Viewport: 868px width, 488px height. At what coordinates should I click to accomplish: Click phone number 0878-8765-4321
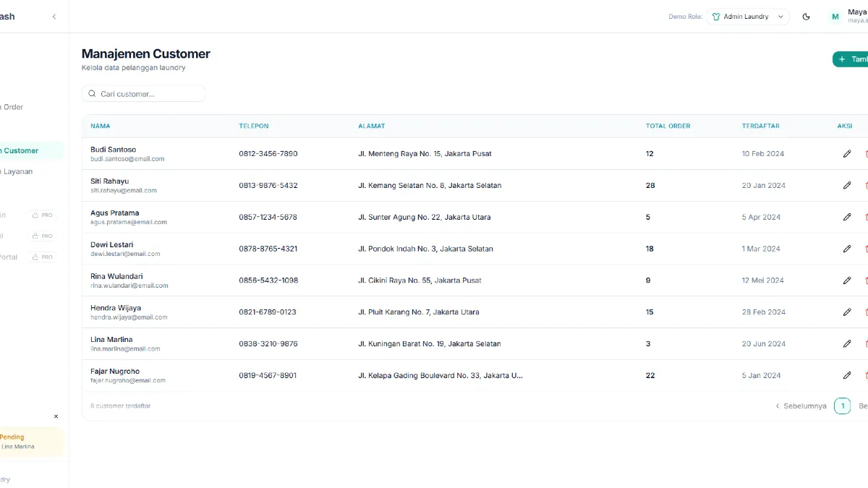tap(268, 249)
